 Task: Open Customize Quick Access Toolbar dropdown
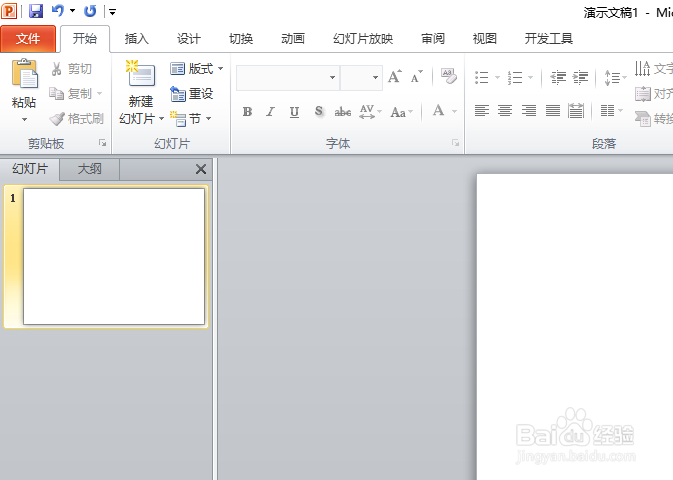[112, 12]
